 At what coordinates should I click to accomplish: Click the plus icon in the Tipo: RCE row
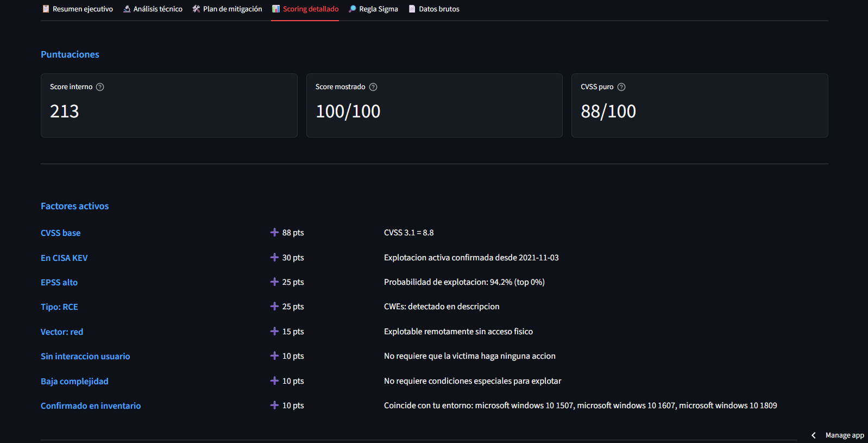click(x=274, y=307)
